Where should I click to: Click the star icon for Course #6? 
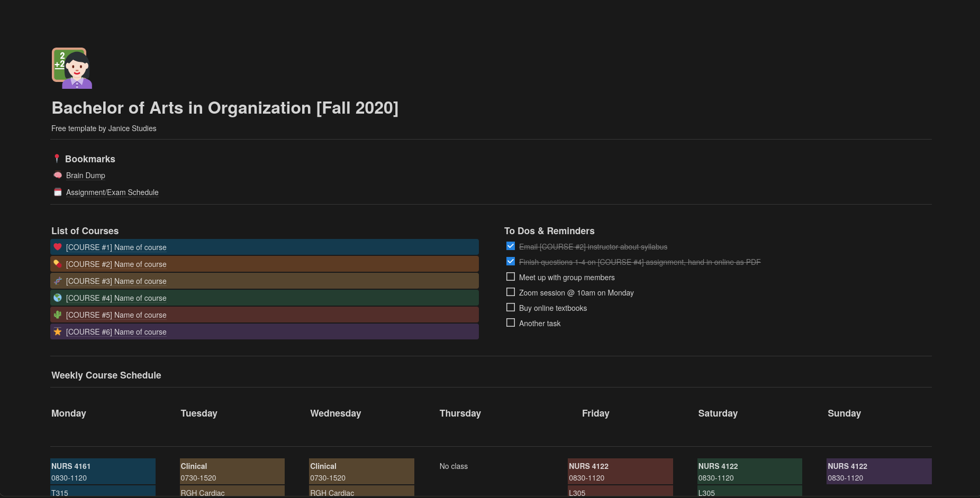pyautogui.click(x=58, y=331)
